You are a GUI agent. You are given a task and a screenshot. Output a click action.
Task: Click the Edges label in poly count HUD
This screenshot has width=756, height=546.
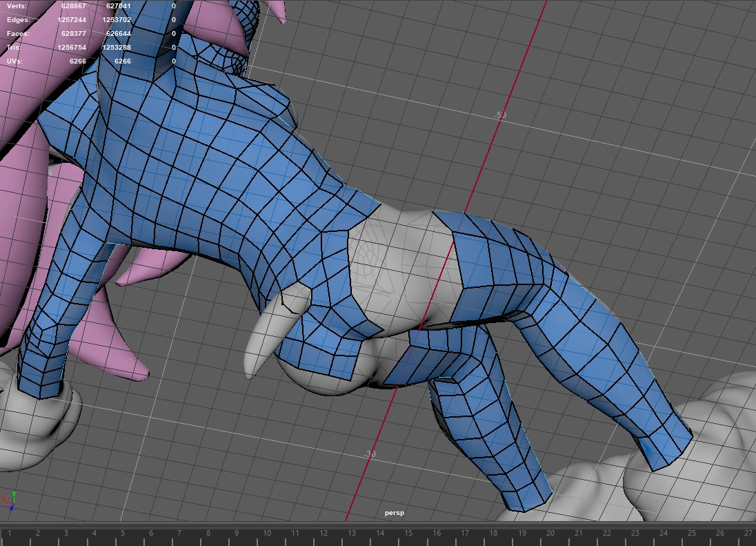pos(19,20)
